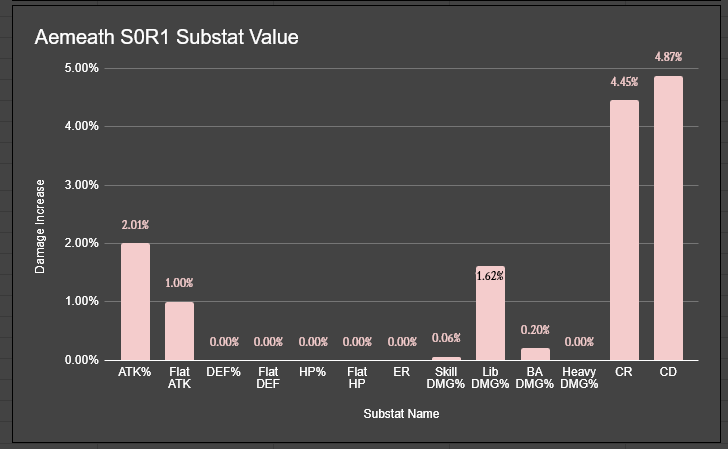The height and width of the screenshot is (449, 728).
Task: Click the 1.00% data label above Flat ATK
Action: pos(179,283)
